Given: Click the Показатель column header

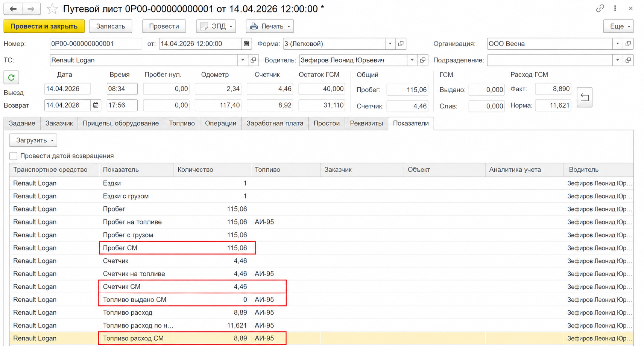Looking at the screenshot, I should 136,170.
